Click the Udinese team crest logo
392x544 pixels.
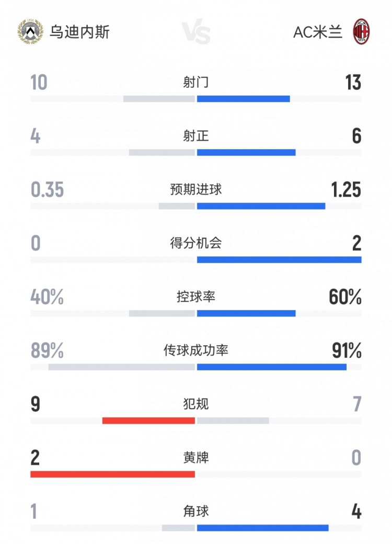click(x=30, y=32)
